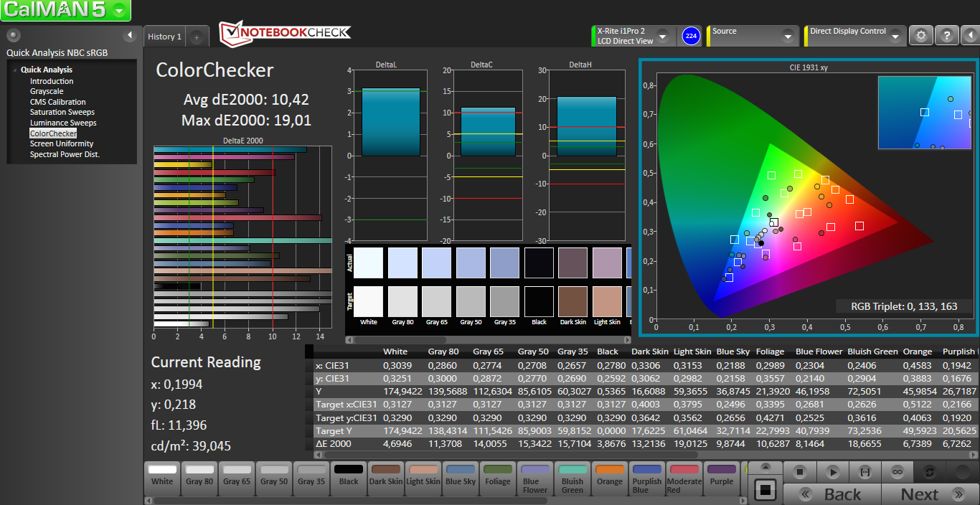The image size is (980, 505).
Task: Open the settings gear icon
Action: click(921, 35)
